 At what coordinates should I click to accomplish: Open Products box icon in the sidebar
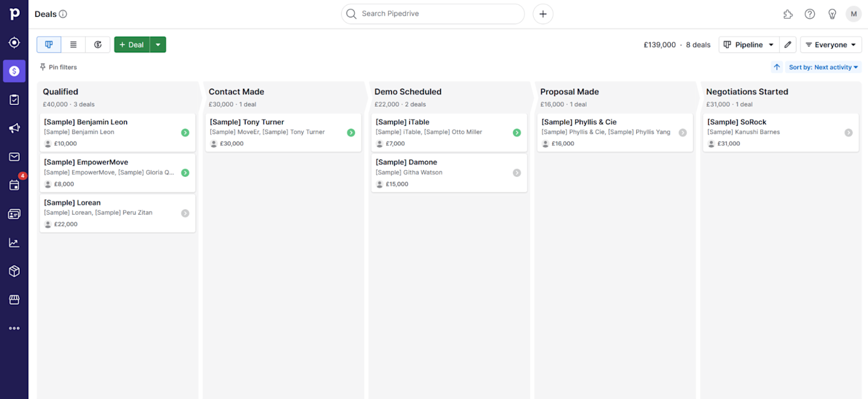pos(14,271)
